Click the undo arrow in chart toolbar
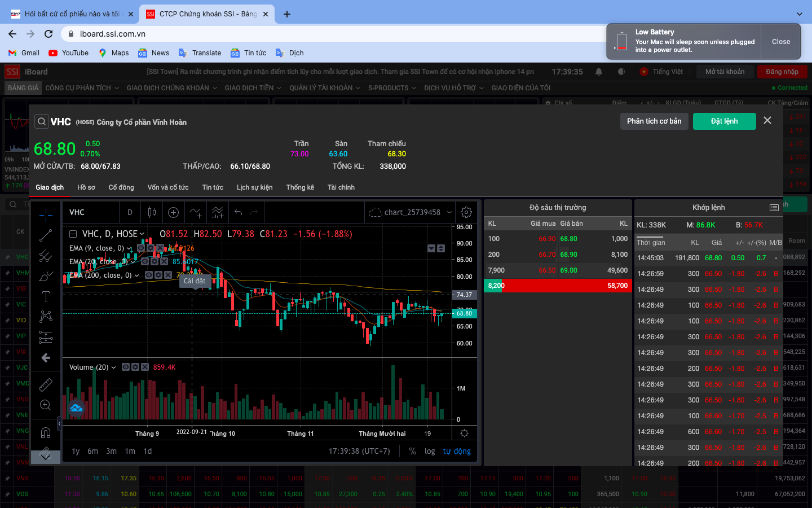 tap(239, 212)
